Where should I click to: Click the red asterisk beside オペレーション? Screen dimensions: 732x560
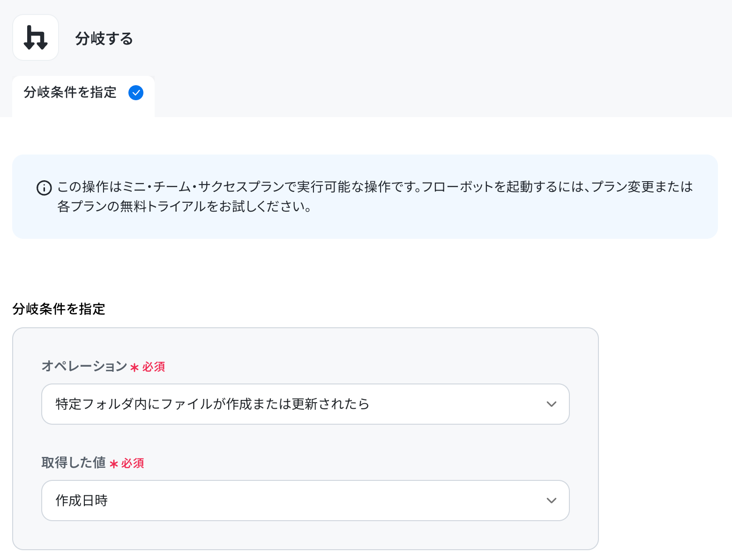[134, 368]
